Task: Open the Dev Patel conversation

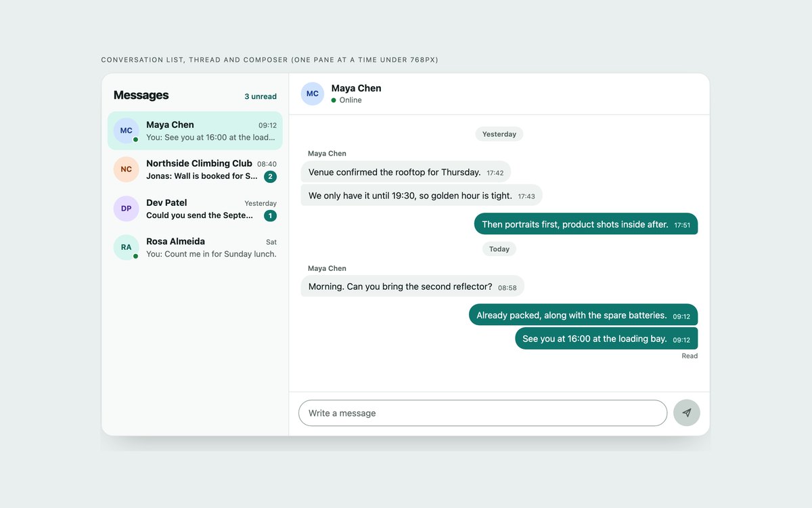Action: coord(195,209)
